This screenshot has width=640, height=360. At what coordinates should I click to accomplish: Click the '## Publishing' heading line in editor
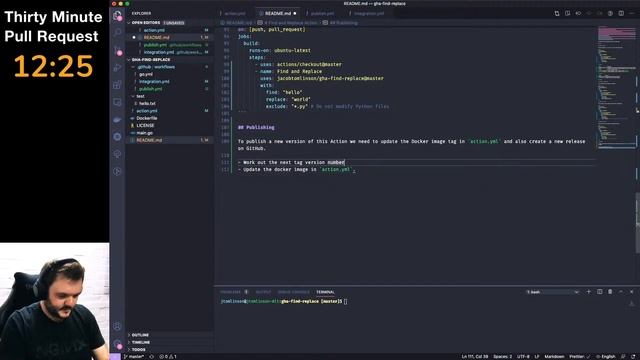pos(256,127)
